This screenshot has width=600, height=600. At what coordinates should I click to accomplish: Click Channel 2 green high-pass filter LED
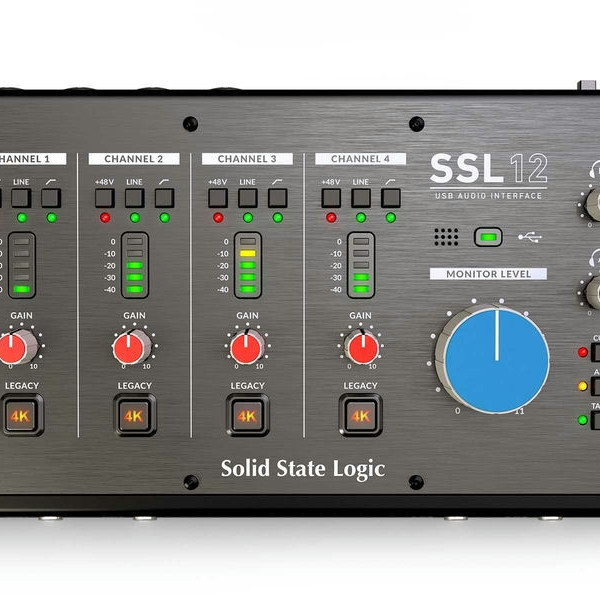coord(165,218)
